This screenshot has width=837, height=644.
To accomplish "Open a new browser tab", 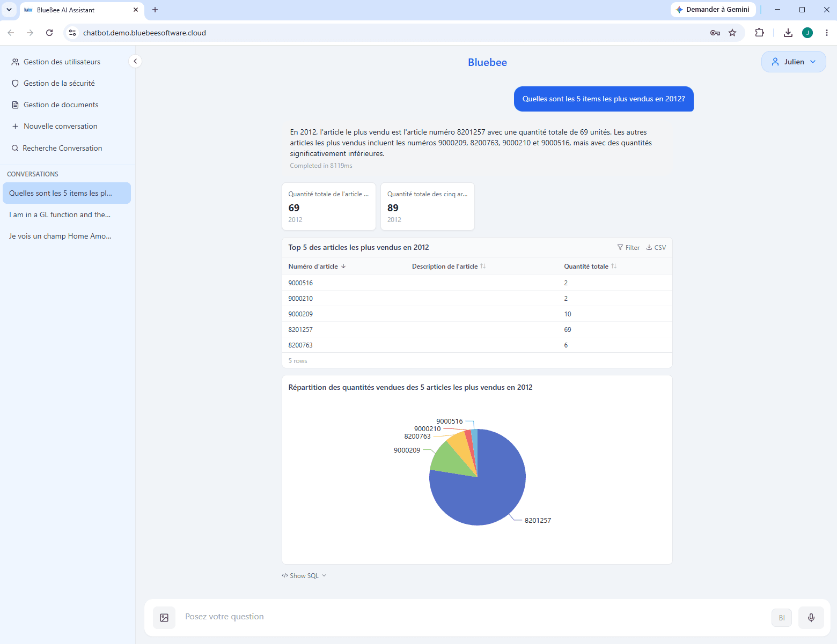I will click(x=155, y=10).
